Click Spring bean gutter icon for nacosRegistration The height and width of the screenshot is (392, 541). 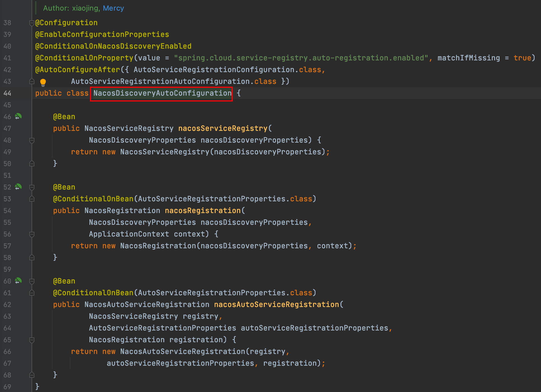(x=18, y=187)
